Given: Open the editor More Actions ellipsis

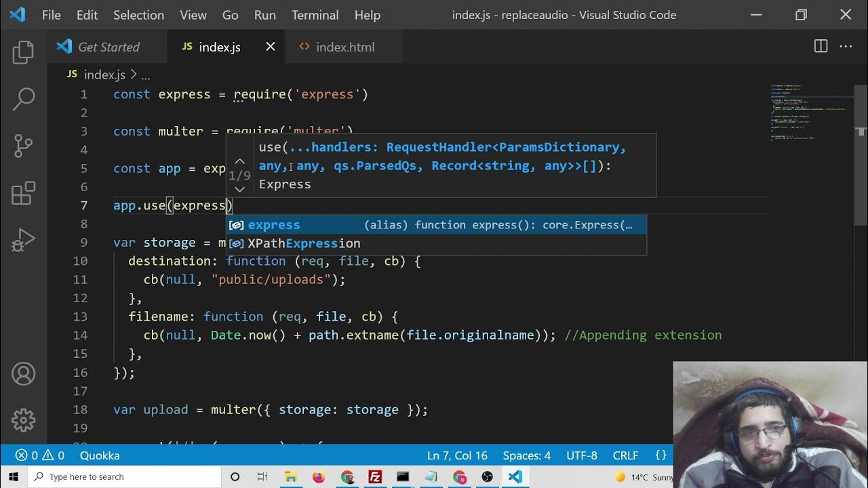Looking at the screenshot, I should tap(846, 47).
